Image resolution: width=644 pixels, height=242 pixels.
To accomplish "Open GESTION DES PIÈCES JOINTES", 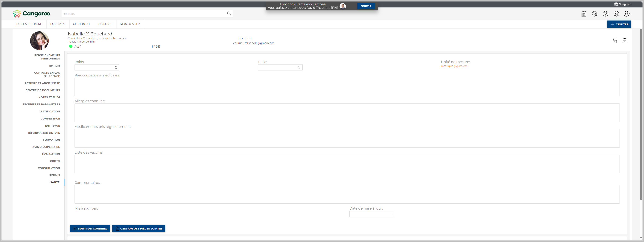I will click(139, 229).
